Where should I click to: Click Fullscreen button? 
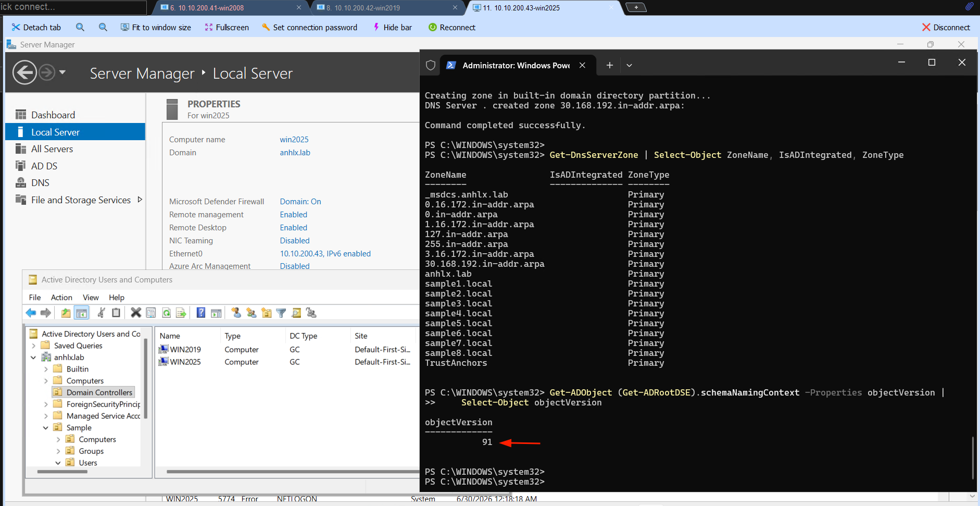pos(227,27)
